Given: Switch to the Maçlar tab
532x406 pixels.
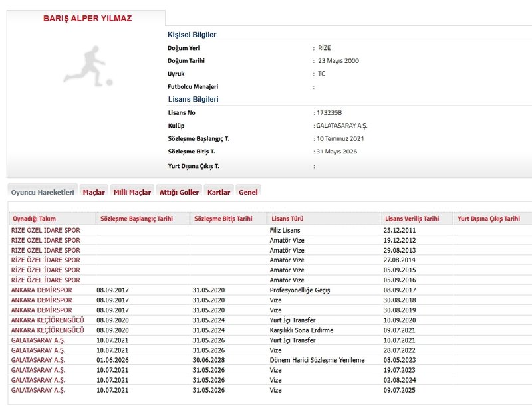Looking at the screenshot, I should click(94, 192).
